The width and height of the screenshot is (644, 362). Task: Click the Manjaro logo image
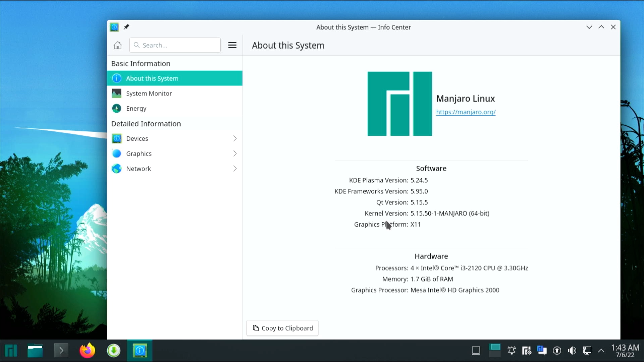(x=400, y=104)
